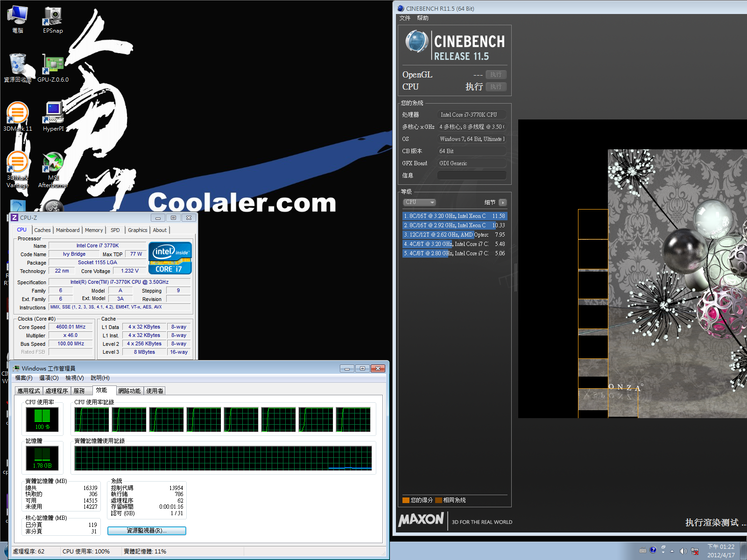Click the Core Speed 4600.01 MHz value
This screenshot has height=560, width=747.
(x=71, y=327)
